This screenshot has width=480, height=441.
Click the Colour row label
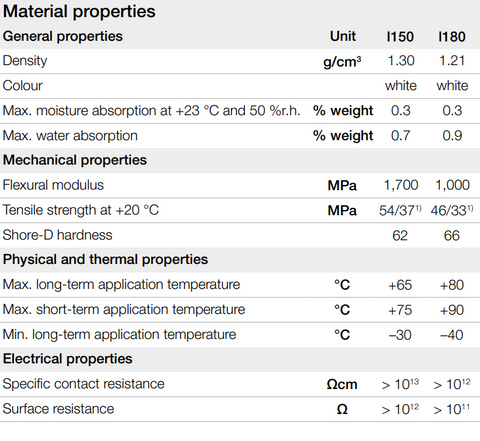(x=23, y=86)
